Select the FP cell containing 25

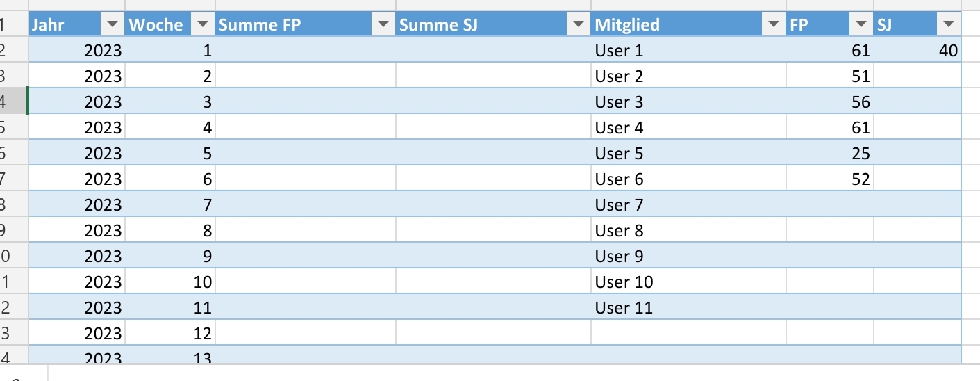(x=830, y=153)
